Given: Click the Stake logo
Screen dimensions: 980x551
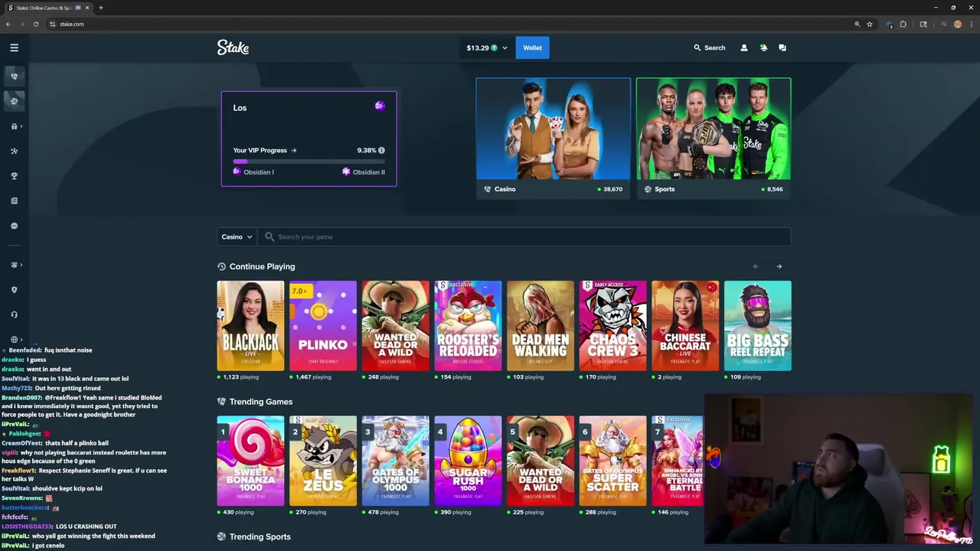Looking at the screenshot, I should [233, 47].
